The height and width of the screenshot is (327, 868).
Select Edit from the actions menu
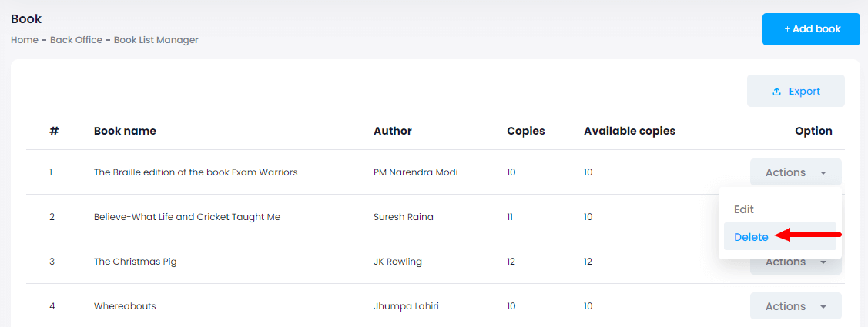744,209
